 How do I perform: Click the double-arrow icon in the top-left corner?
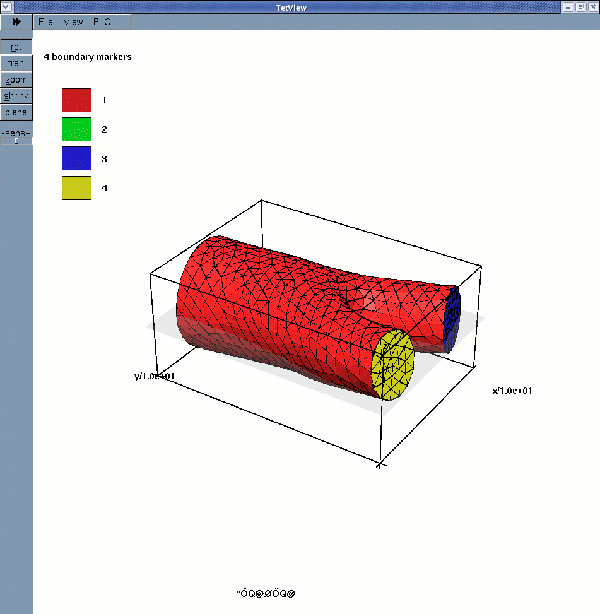(16, 22)
